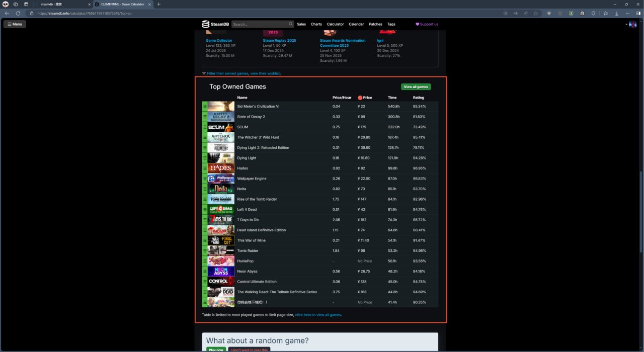Viewport: 644px width, 352px height.
Task: Open the Charts menu item
Action: pos(316,24)
